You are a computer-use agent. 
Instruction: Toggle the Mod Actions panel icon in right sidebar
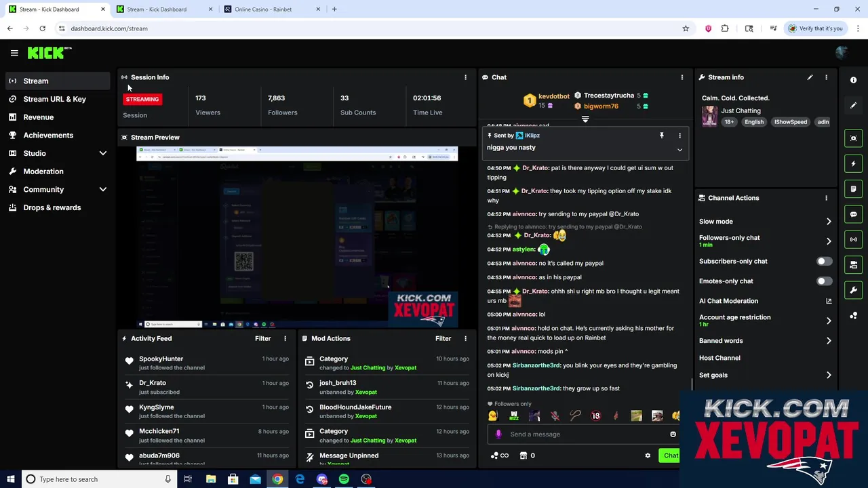click(854, 189)
